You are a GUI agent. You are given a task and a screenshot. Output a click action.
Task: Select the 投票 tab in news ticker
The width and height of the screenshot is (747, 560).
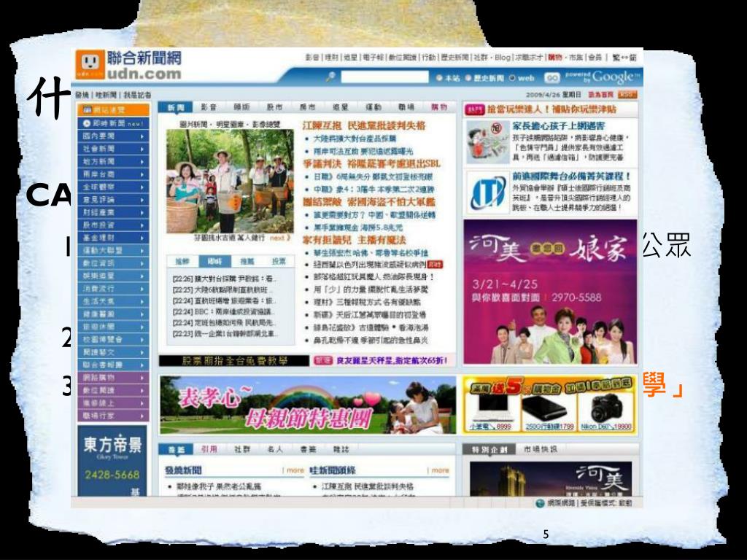pyautogui.click(x=279, y=262)
